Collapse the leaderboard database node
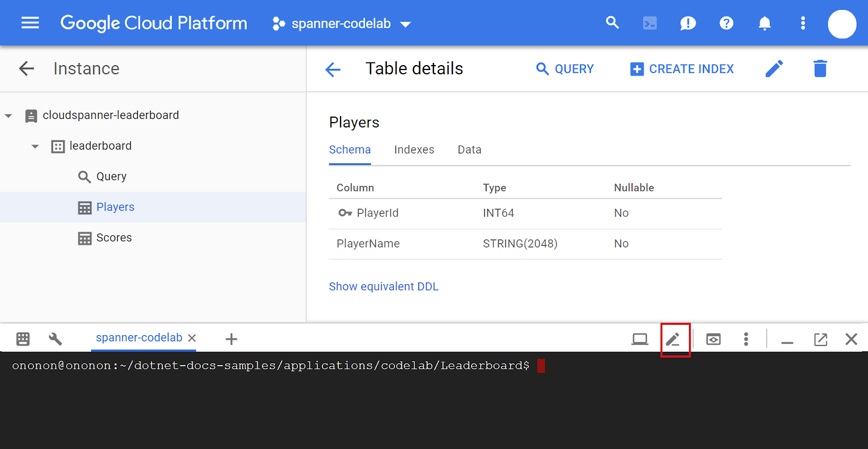868x449 pixels. click(x=35, y=146)
